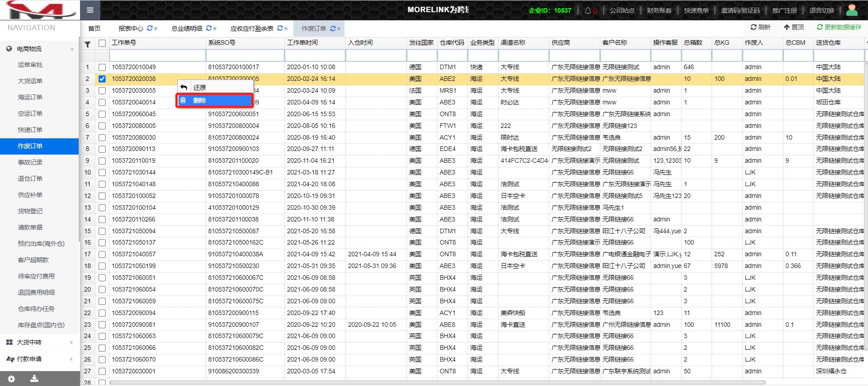This screenshot has height=386, width=868.
Task: Check the checkbox for order 1053720010049
Action: (x=102, y=67)
